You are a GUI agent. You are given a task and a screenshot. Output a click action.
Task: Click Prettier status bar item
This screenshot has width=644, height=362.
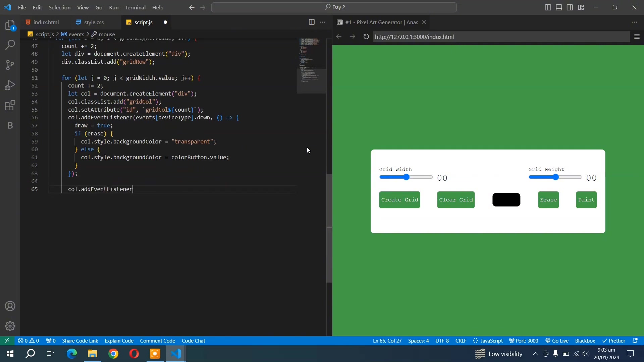(x=614, y=341)
